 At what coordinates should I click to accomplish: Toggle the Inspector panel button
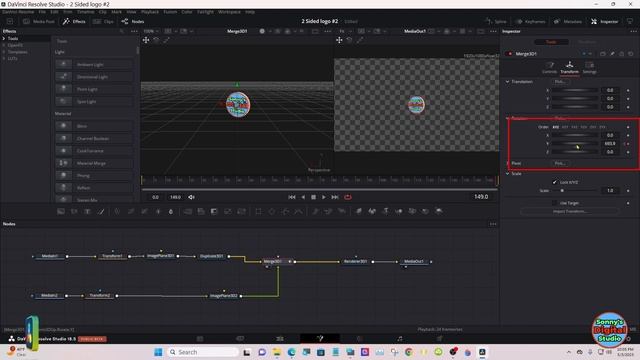tap(604, 21)
